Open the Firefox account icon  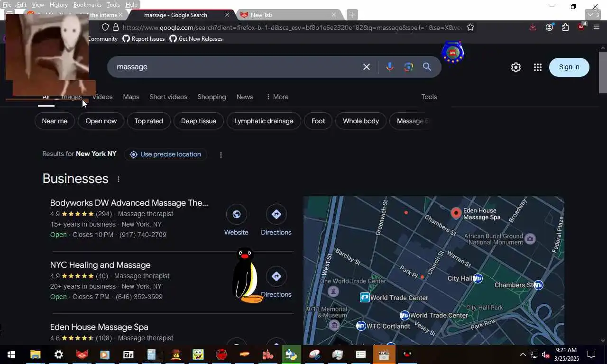[x=549, y=27]
